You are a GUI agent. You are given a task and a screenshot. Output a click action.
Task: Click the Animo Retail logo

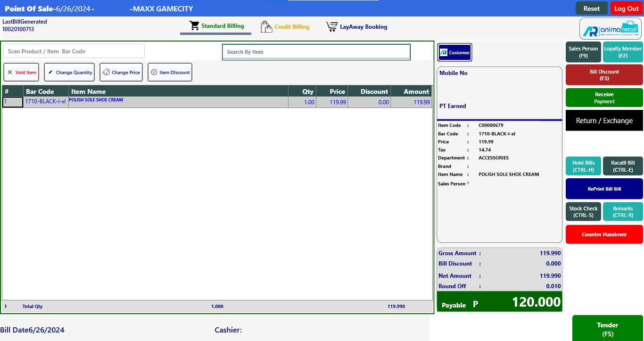click(x=610, y=29)
